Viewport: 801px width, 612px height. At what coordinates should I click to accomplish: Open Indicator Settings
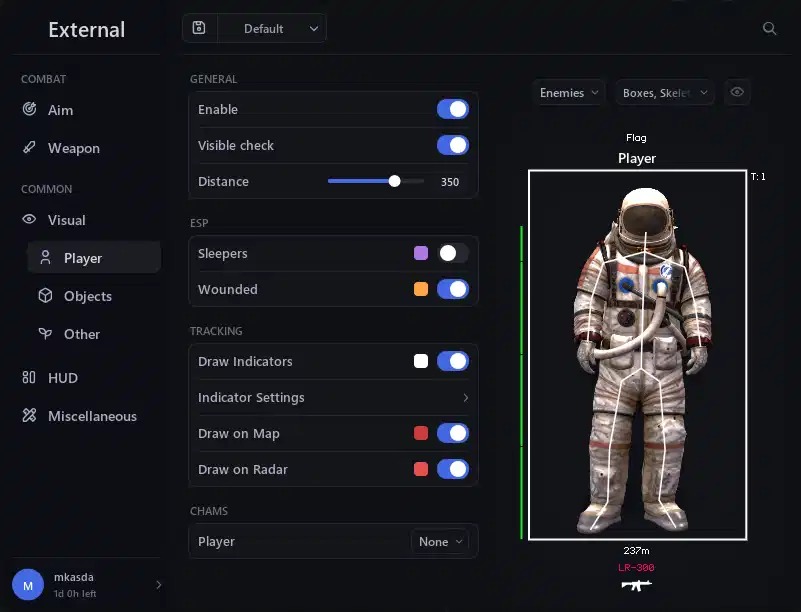click(x=332, y=398)
